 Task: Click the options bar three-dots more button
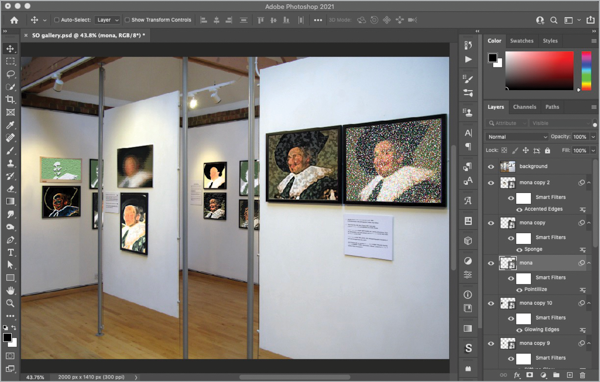coord(318,20)
